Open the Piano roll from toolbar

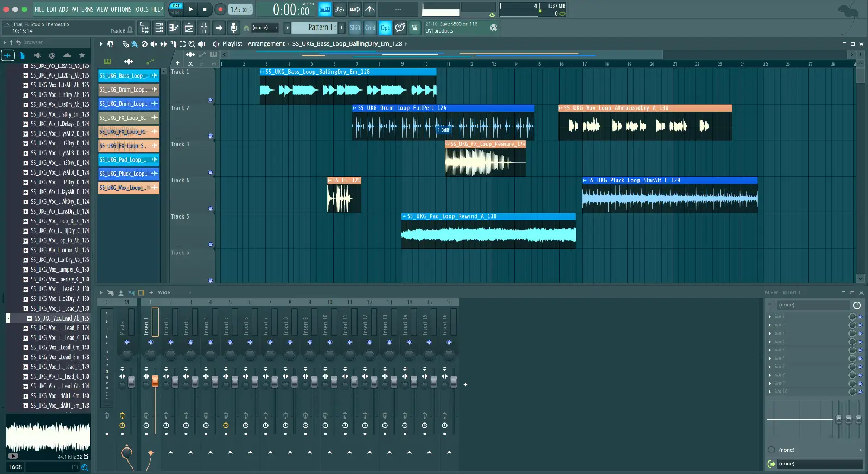174,28
